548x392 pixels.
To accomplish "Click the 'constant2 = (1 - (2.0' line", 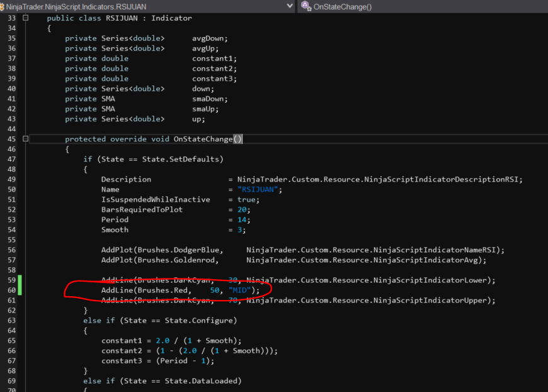I will (x=190, y=351).
